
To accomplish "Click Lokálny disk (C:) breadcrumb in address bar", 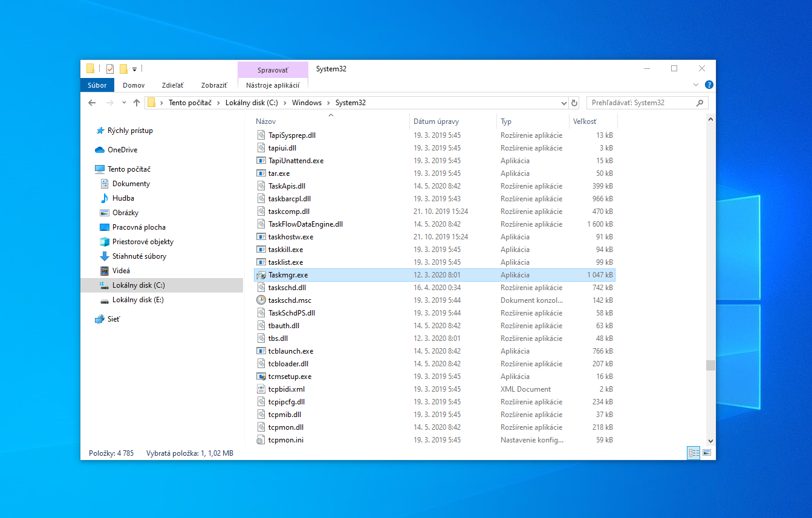I will point(252,103).
